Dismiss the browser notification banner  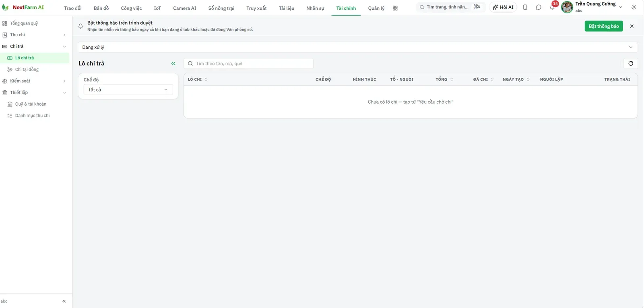632,26
